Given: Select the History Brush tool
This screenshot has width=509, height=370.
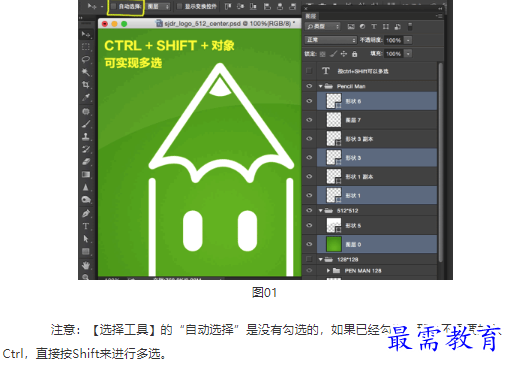Looking at the screenshot, I should pos(86,149).
